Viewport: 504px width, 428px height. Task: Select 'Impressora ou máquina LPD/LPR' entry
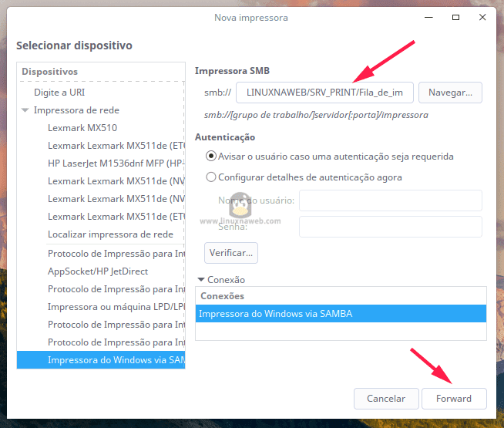point(101,307)
